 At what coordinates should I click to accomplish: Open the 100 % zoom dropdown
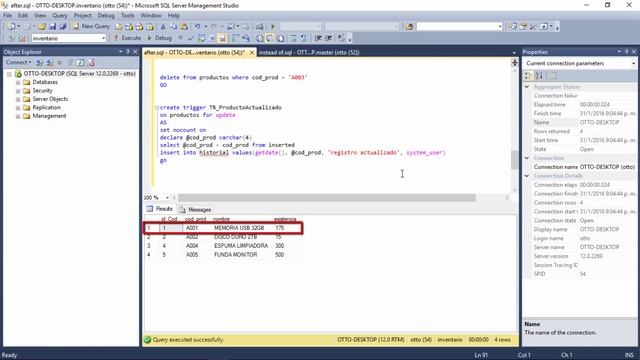(167, 198)
